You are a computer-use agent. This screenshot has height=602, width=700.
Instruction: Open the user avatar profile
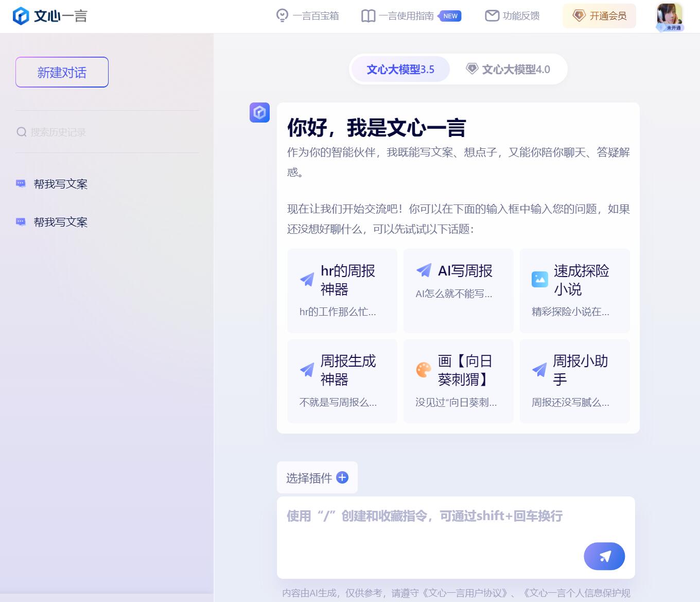[670, 15]
